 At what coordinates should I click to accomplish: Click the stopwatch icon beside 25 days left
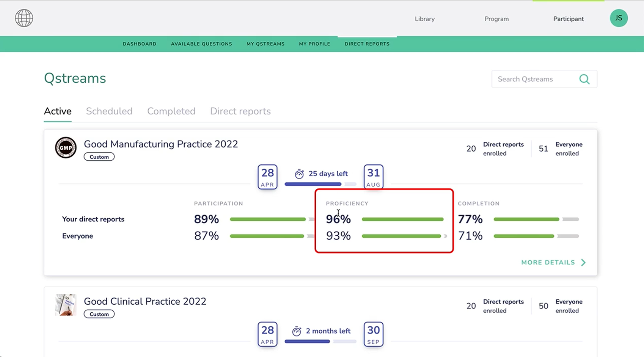coord(299,174)
